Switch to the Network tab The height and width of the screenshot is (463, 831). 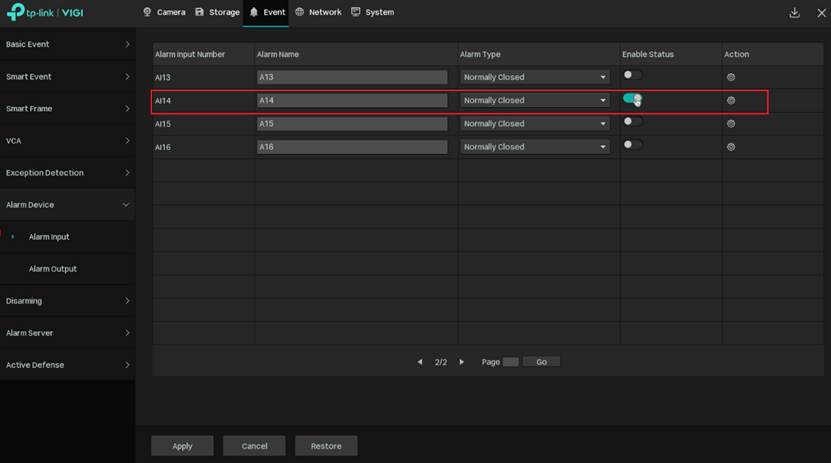(x=318, y=12)
